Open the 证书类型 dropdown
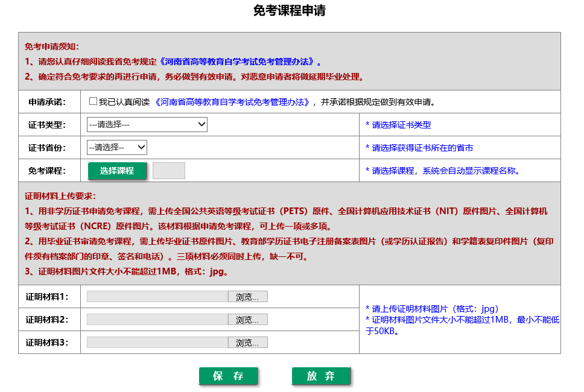Screen dimensions: 584x392 tap(147, 124)
